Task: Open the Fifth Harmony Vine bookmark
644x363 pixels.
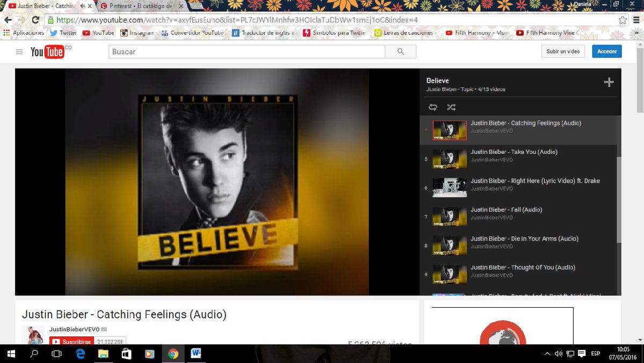Action: 546,33
